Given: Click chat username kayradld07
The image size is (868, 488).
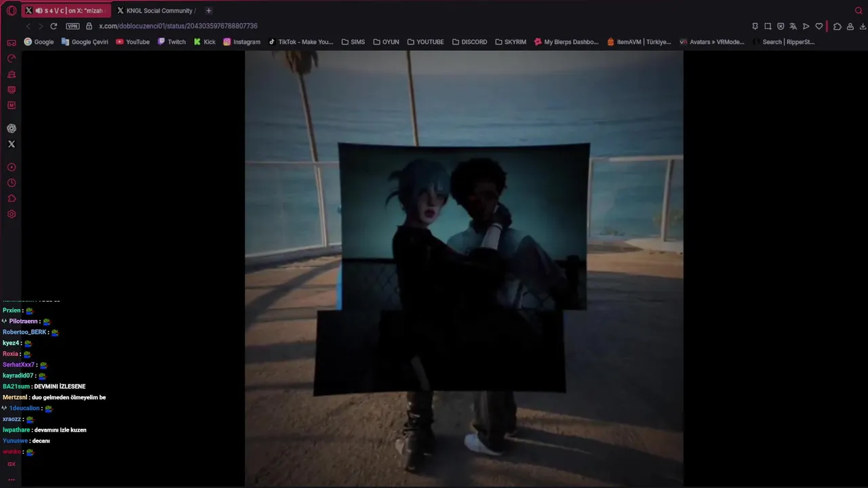Looking at the screenshot, I should pyautogui.click(x=18, y=375).
